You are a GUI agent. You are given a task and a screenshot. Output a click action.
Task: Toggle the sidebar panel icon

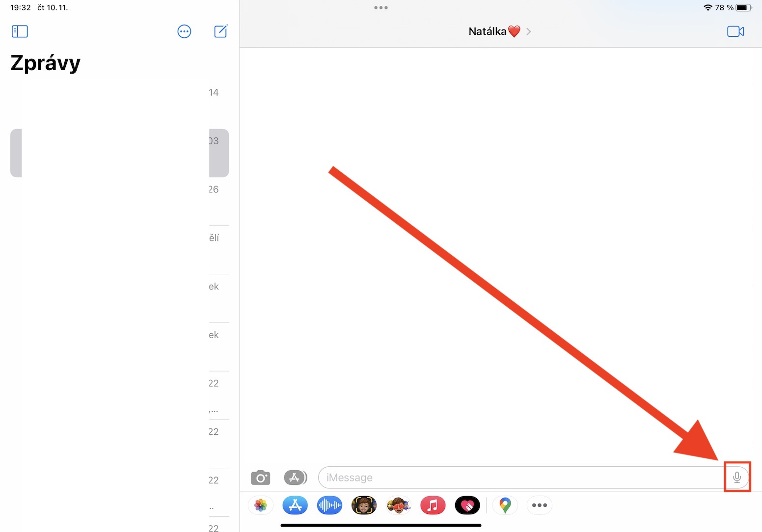[x=20, y=31]
